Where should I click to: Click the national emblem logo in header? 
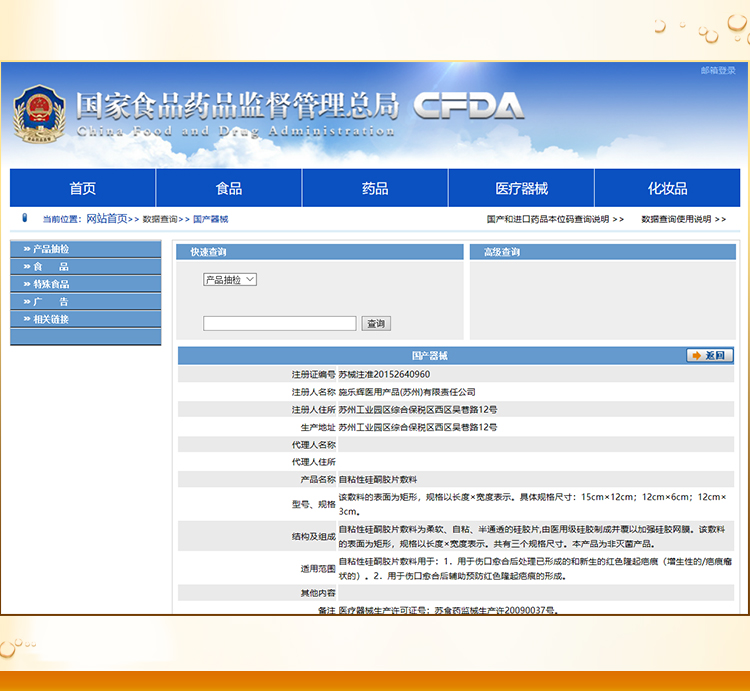pos(39,114)
